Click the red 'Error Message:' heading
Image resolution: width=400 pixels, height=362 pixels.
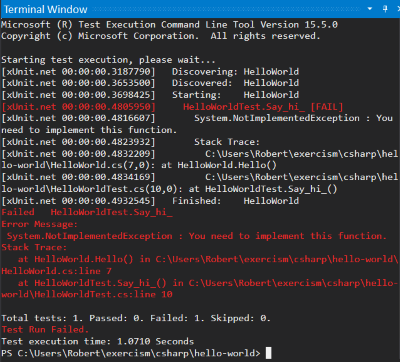[39, 224]
